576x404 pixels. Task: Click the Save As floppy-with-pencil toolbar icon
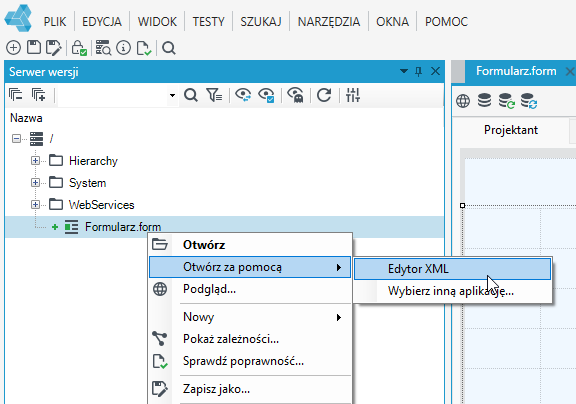tap(54, 48)
